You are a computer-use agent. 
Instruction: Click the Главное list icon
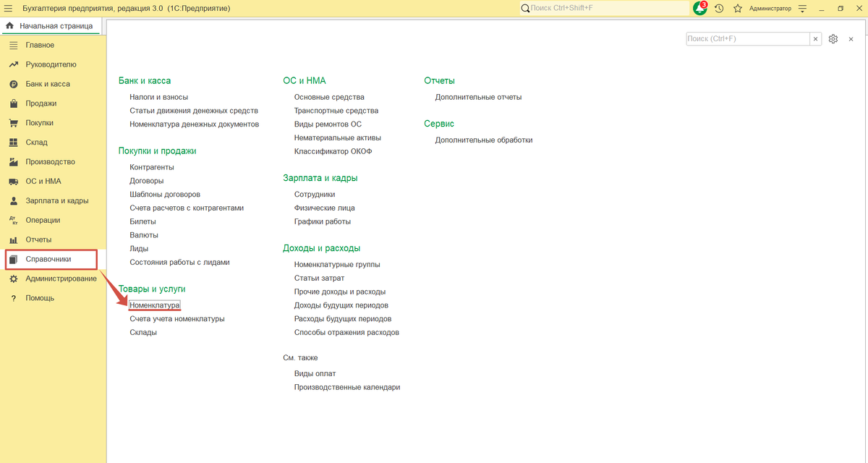tap(13, 46)
